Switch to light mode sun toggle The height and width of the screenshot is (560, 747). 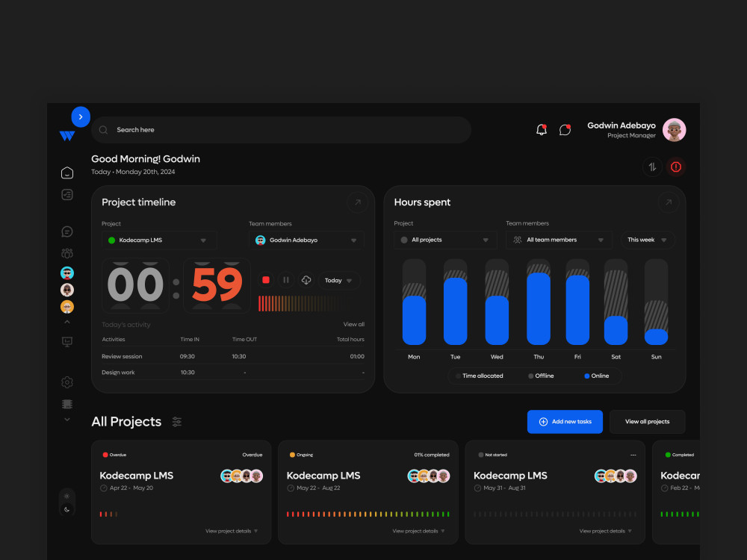(x=66, y=497)
